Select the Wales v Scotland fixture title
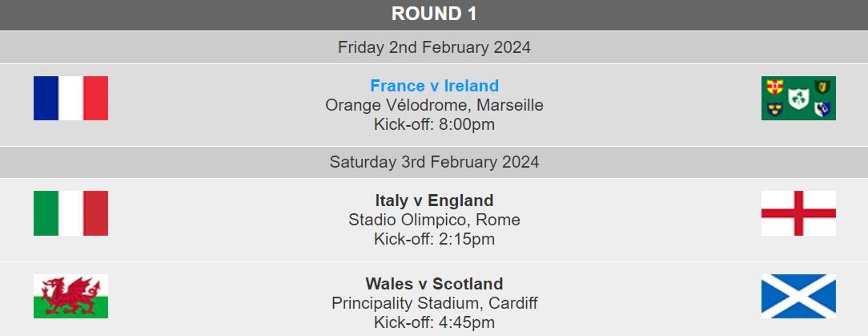This screenshot has height=336, width=868. tap(434, 284)
